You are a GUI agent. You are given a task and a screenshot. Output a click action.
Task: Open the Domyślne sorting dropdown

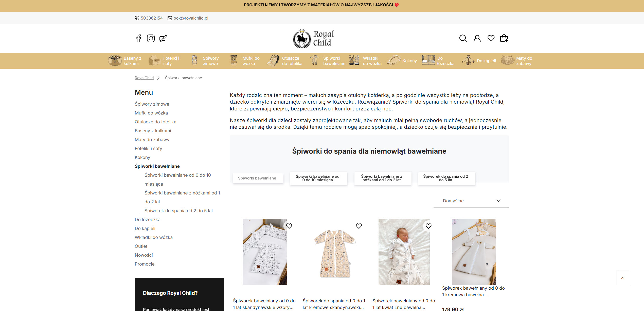pyautogui.click(x=471, y=201)
